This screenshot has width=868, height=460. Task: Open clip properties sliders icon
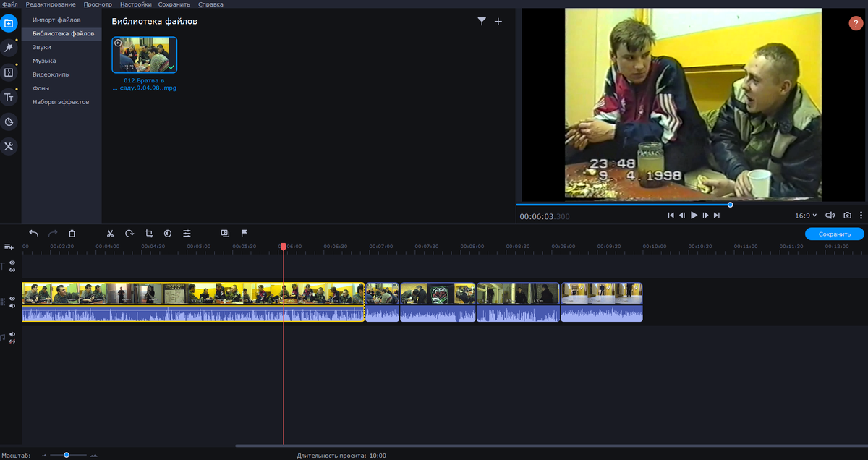187,233
